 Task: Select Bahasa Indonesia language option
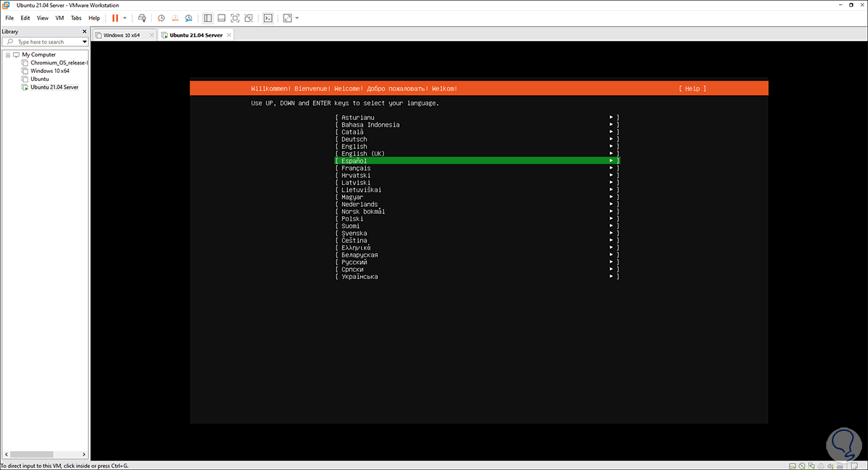[477, 124]
